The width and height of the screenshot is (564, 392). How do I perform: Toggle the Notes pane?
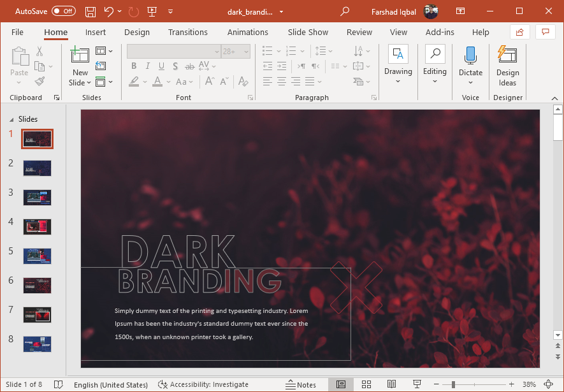pos(301,384)
